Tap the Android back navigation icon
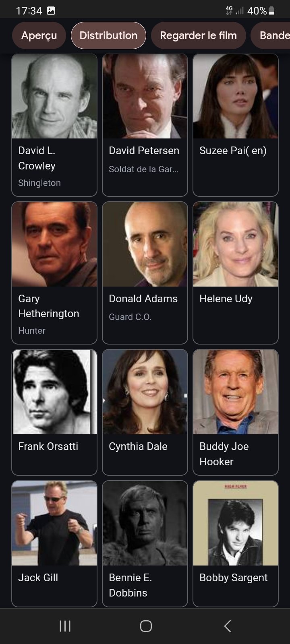This screenshot has width=290, height=644. point(228,626)
